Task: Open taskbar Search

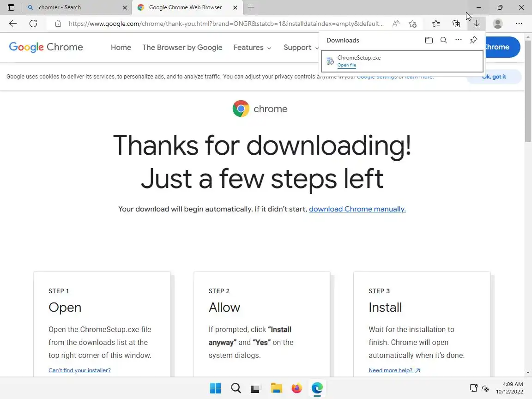Action: pos(236,388)
